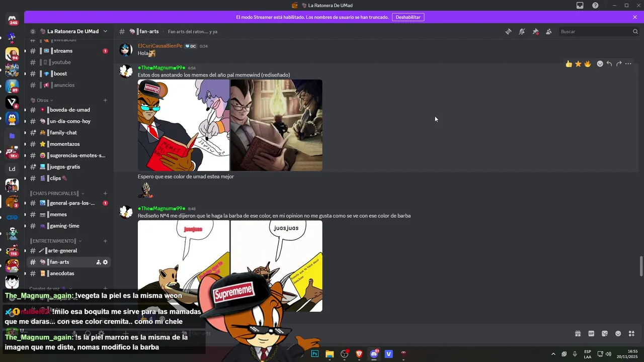Open the streams channel
This screenshot has height=362, width=644.
point(68,51)
